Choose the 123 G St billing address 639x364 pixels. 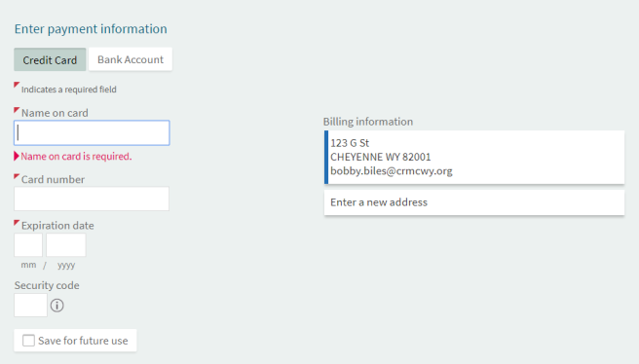tap(474, 157)
